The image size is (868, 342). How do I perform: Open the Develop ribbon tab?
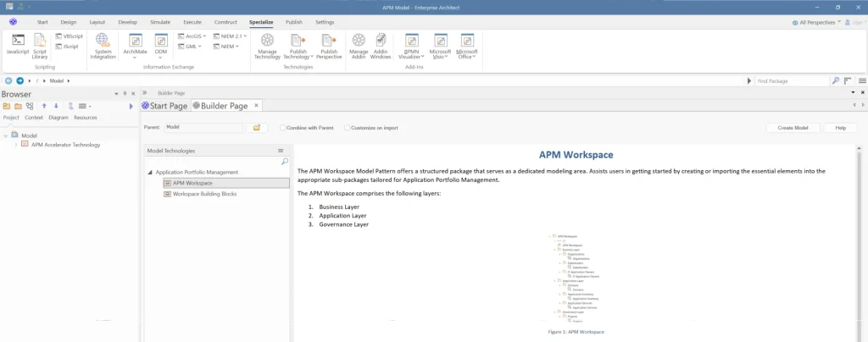[127, 22]
